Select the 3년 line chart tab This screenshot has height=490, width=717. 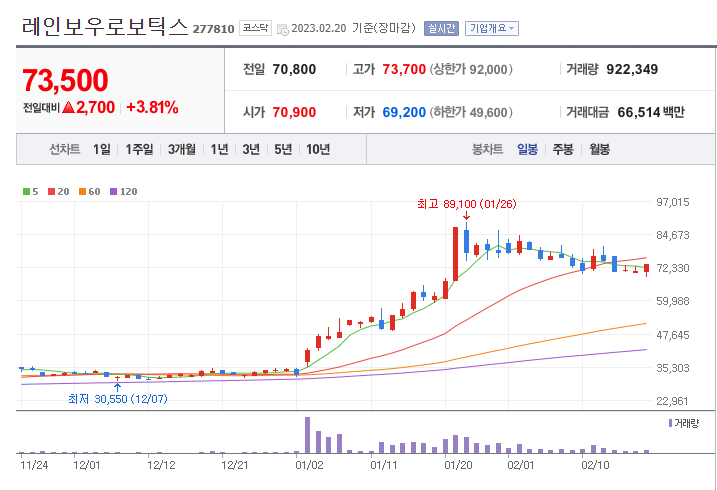click(251, 149)
